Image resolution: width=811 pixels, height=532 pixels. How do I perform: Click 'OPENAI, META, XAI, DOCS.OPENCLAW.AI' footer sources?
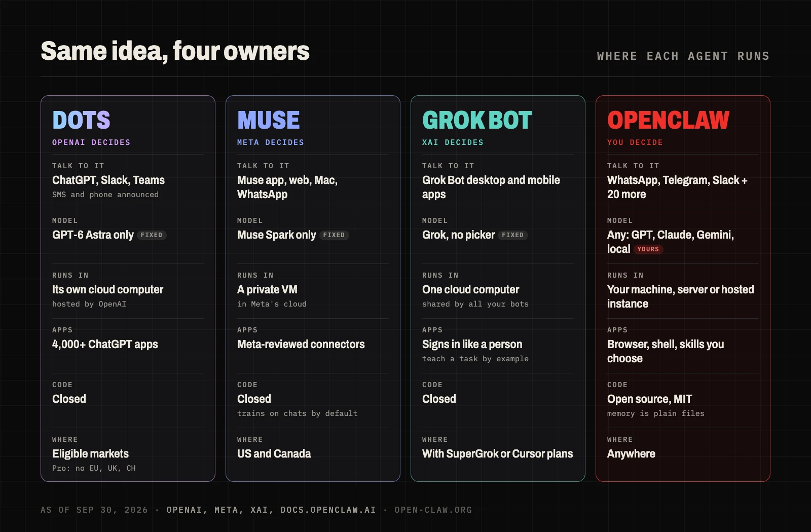tap(271, 510)
